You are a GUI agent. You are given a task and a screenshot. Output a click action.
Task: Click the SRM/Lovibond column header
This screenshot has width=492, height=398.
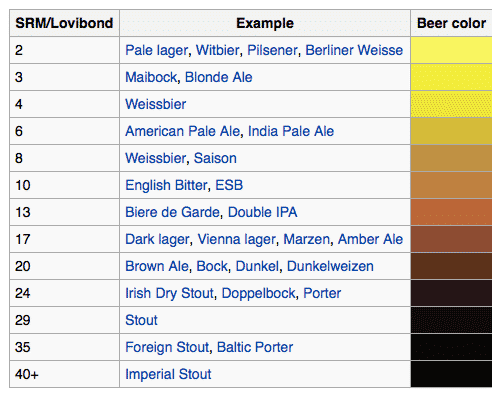[64, 23]
